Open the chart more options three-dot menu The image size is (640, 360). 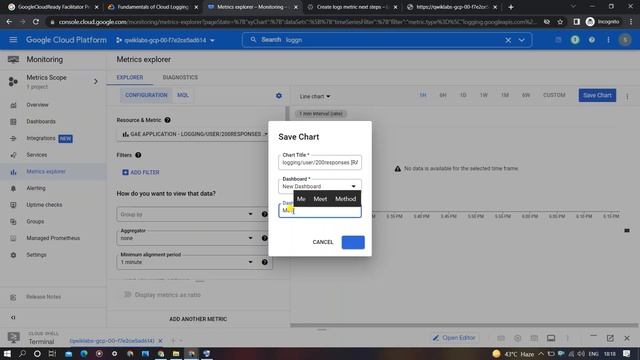[x=627, y=97]
